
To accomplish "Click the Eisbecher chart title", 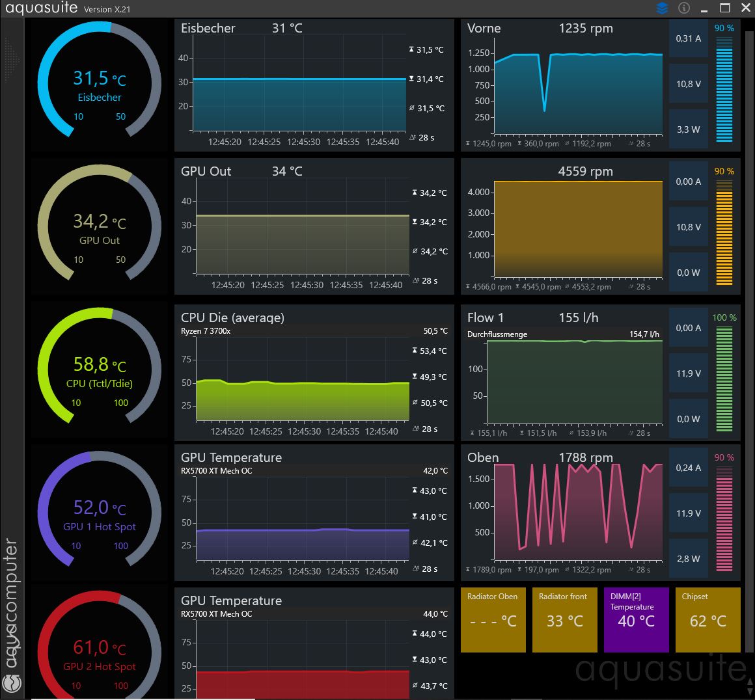I will (x=208, y=29).
